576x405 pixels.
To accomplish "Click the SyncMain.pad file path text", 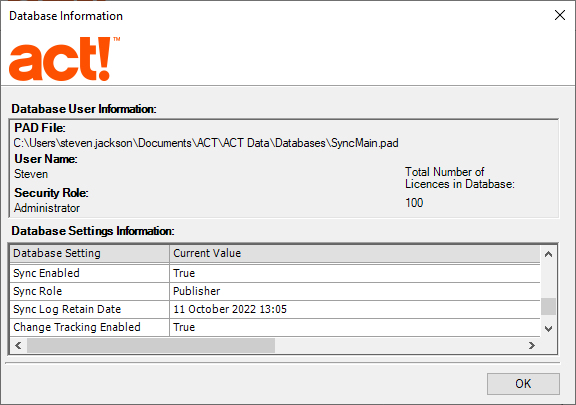I will tap(206, 143).
